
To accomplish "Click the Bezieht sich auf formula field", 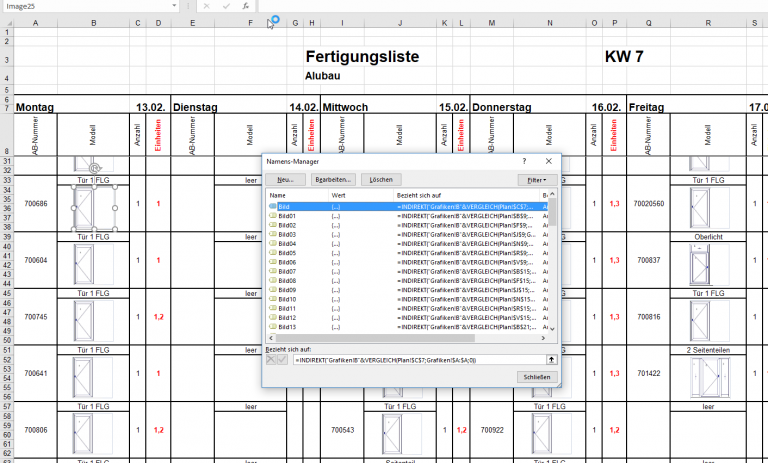I will [420, 360].
